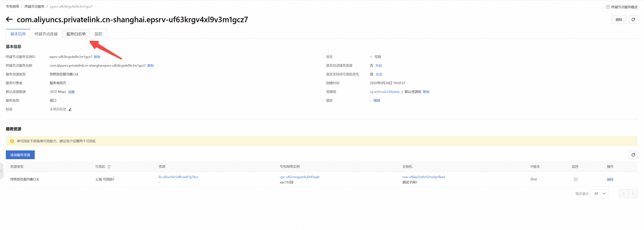The height and width of the screenshot is (230, 644).
Task: Click the help icon for 终端节点服务概述
Action: click(x=608, y=7)
